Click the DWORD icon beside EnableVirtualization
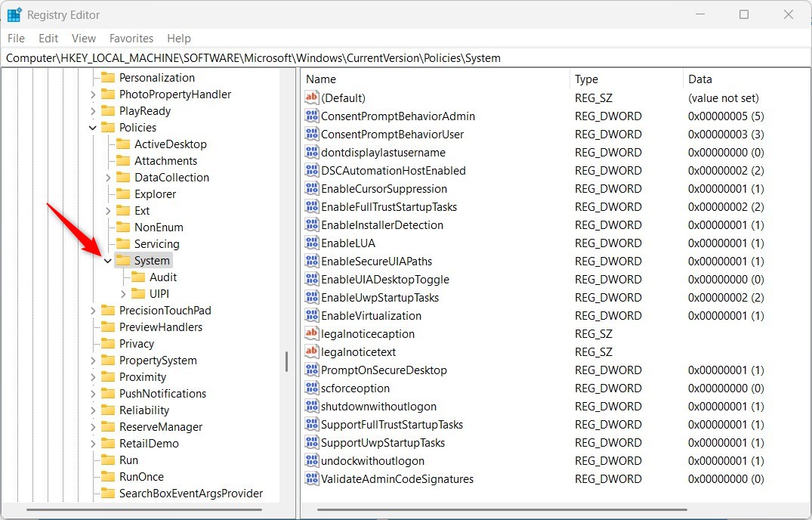Image resolution: width=812 pixels, height=520 pixels. tap(311, 315)
